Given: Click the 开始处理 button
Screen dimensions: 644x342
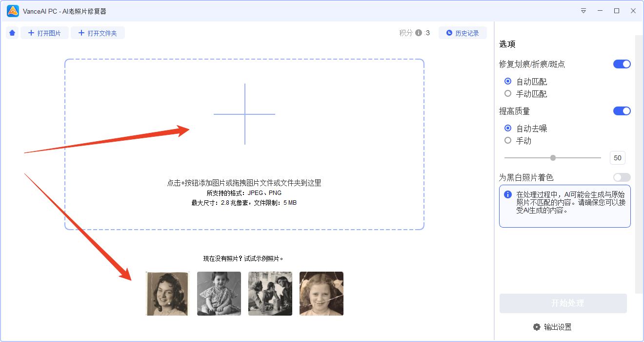Looking at the screenshot, I should (x=563, y=303).
